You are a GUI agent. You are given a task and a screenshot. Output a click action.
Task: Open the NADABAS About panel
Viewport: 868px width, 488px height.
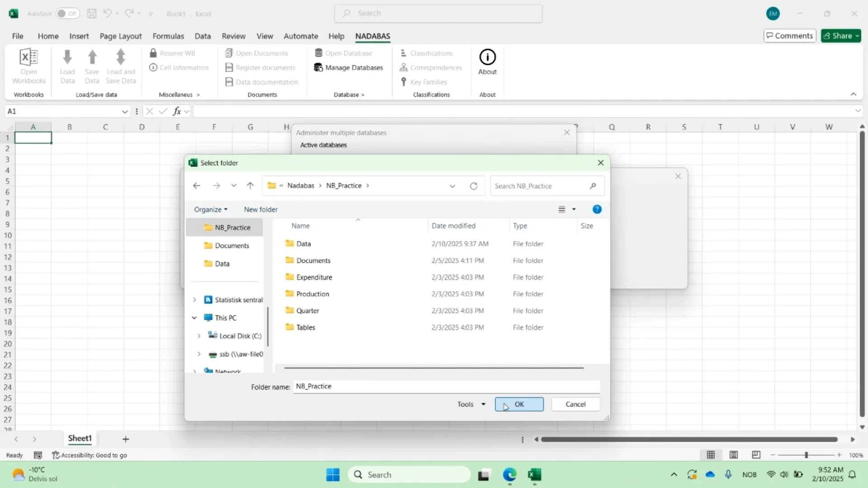(x=487, y=62)
